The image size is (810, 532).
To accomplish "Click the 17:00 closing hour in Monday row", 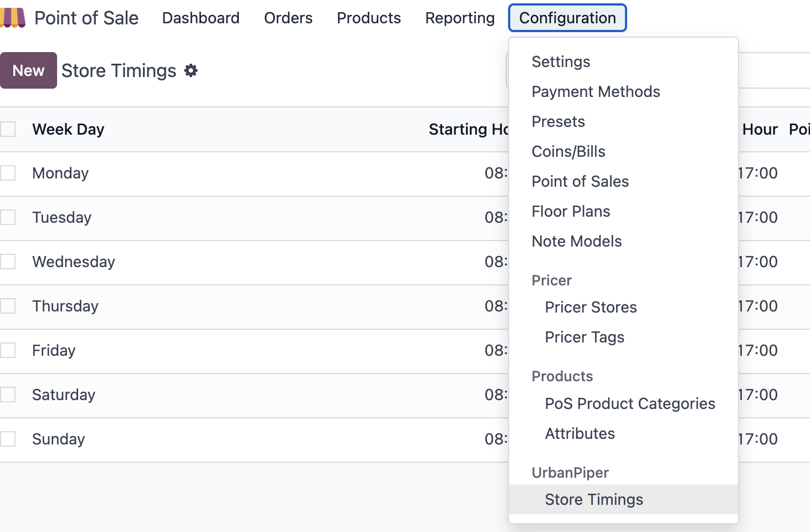I will pyautogui.click(x=758, y=173).
